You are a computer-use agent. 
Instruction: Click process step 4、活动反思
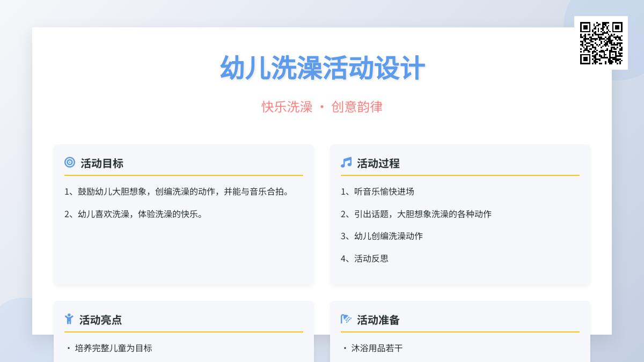tap(365, 258)
